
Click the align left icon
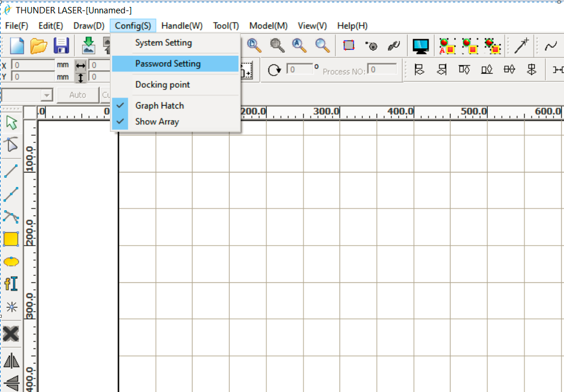[419, 69]
